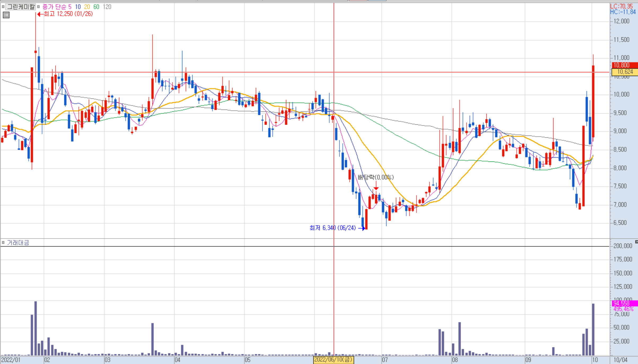Click the yellow 10,624 crosshair price tag

(x=624, y=72)
